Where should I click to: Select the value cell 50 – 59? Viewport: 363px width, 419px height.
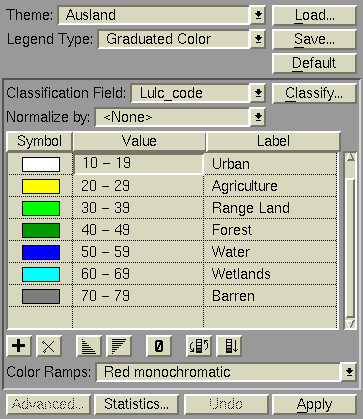click(138, 252)
